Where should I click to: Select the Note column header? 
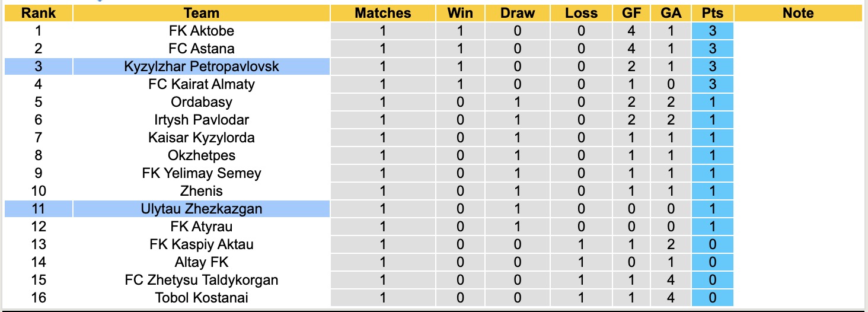pos(798,13)
